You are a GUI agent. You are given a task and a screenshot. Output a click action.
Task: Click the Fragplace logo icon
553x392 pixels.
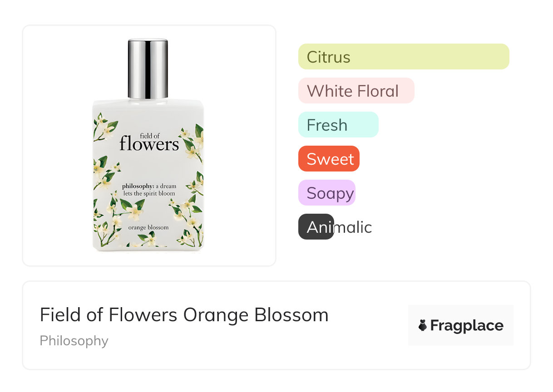(423, 325)
